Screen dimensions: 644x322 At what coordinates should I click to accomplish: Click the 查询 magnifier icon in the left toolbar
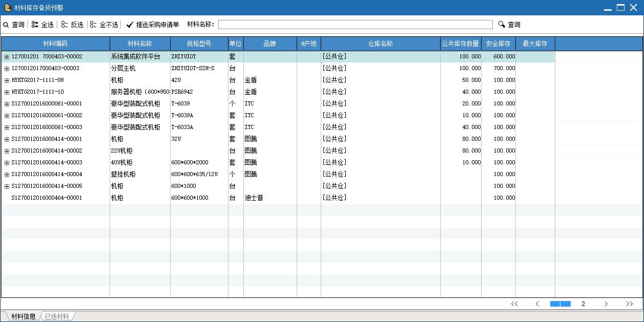[6, 25]
